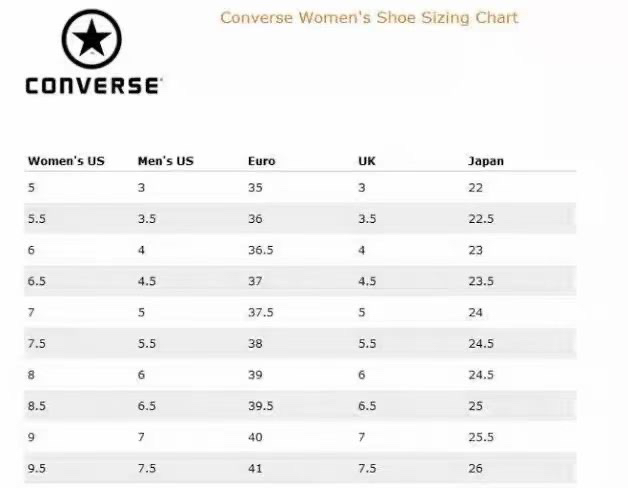
Task: Click Japan size 26 cell
Action: tap(475, 470)
